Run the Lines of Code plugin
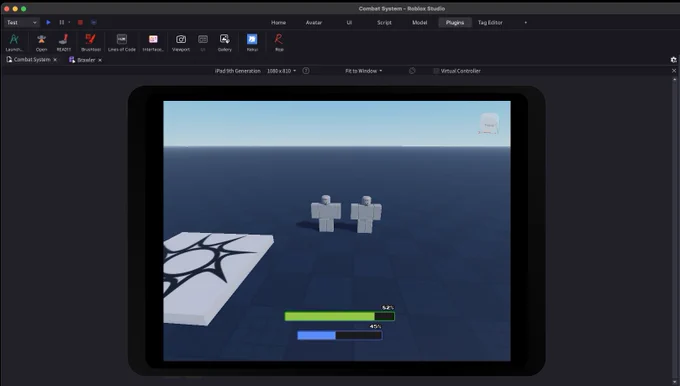Screen dimensions: 680x386 coord(122,43)
